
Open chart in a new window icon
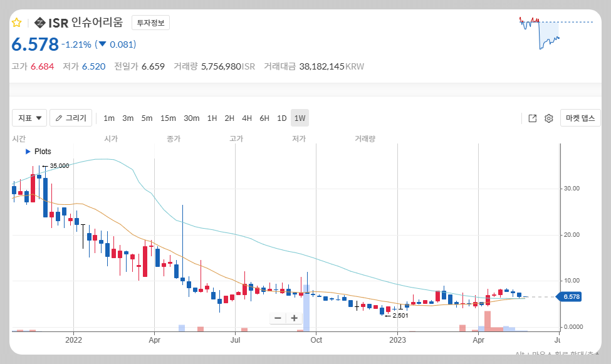[532, 118]
